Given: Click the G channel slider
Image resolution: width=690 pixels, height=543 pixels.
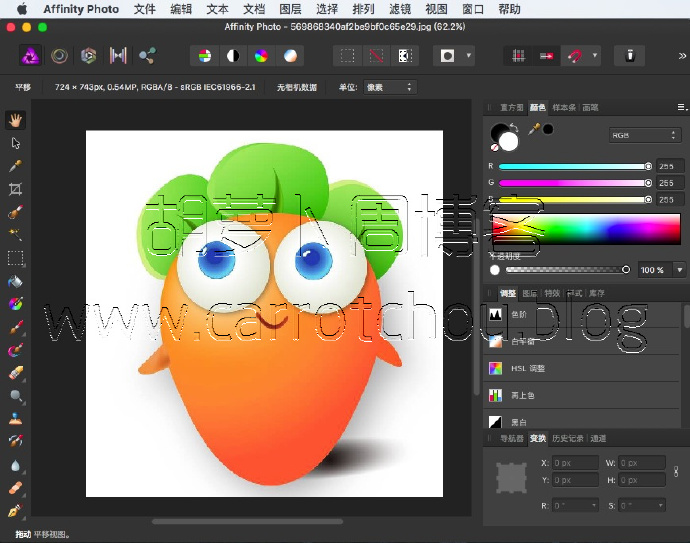Looking at the screenshot, I should tap(575, 183).
